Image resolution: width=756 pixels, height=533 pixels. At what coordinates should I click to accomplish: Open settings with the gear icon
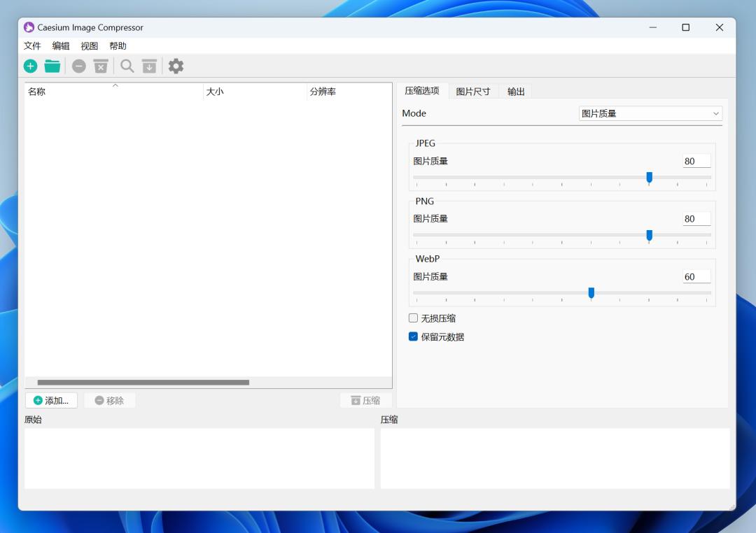[176, 66]
